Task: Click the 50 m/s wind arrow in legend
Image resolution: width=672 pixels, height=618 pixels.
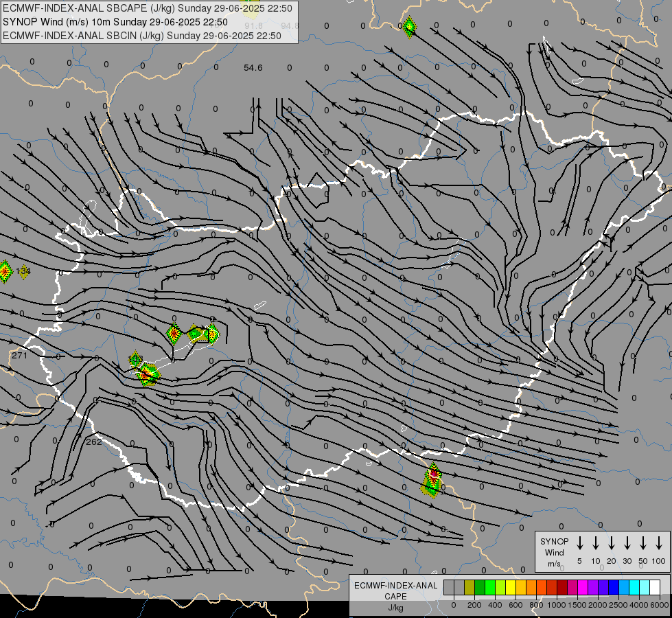Action: pos(643,543)
